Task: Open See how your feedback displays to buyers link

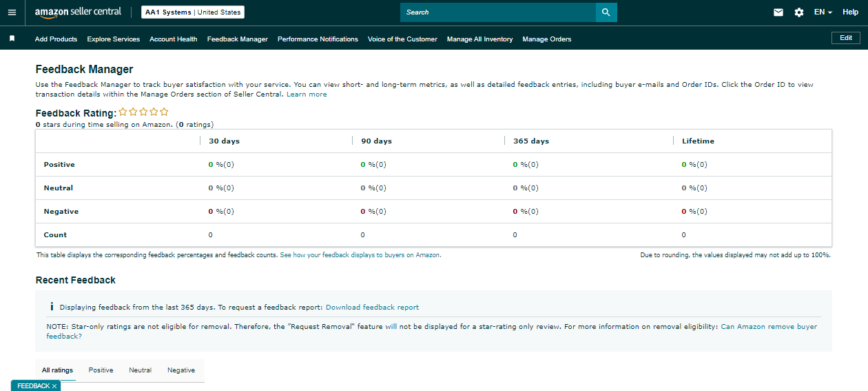Action: [360, 254]
